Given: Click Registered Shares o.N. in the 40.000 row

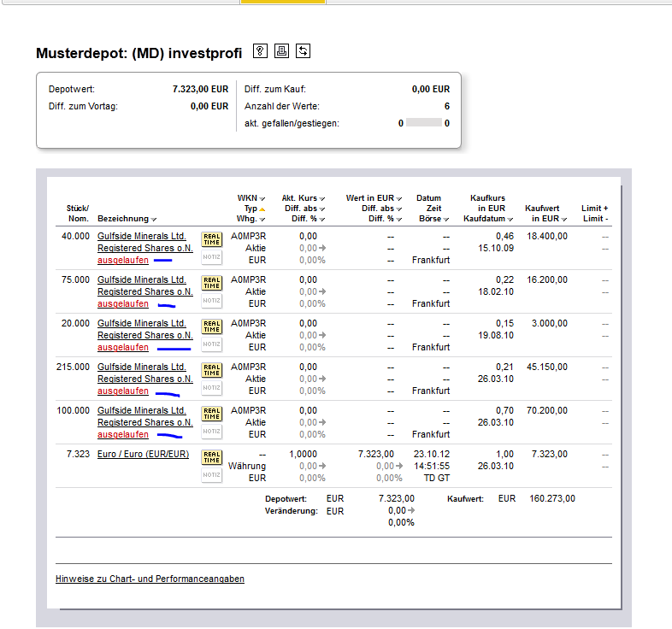Looking at the screenshot, I should pyautogui.click(x=145, y=248).
